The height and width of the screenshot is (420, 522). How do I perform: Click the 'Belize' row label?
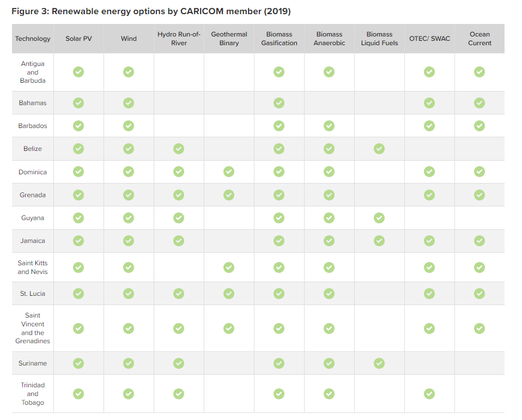point(33,149)
